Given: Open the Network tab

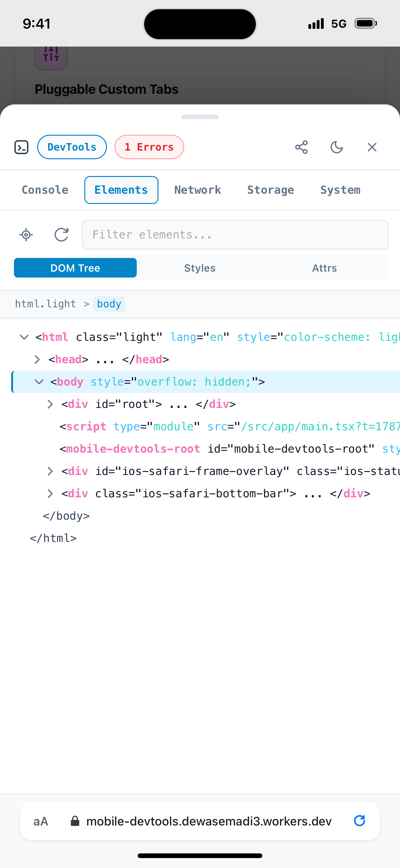Looking at the screenshot, I should 198,190.
